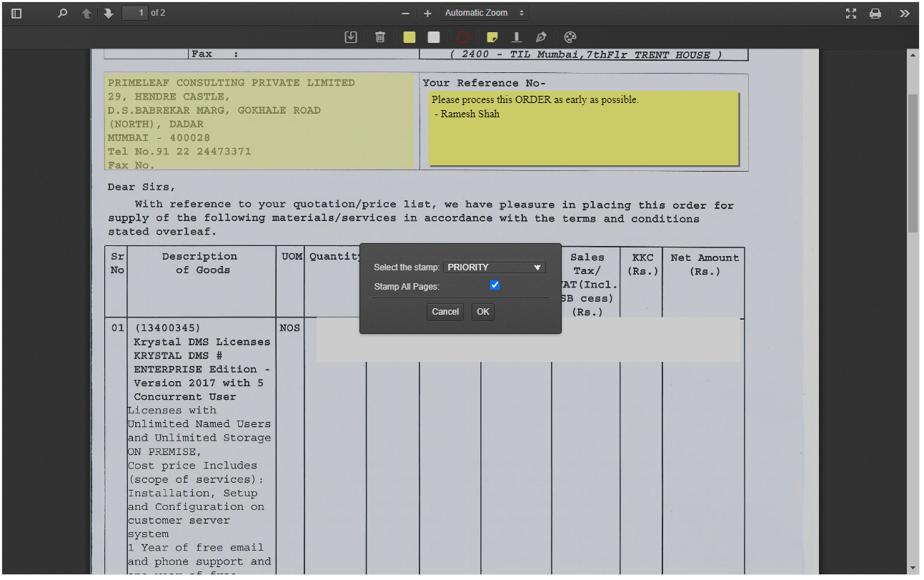The height and width of the screenshot is (580, 924).
Task: Click the yellow sticky note annotation
Action: tap(584, 129)
